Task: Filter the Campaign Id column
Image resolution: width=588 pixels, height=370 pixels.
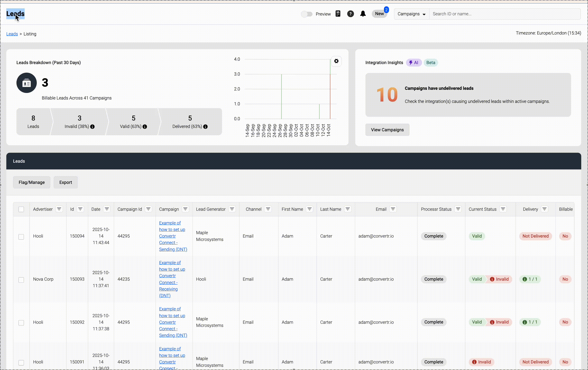Action: [148, 209]
